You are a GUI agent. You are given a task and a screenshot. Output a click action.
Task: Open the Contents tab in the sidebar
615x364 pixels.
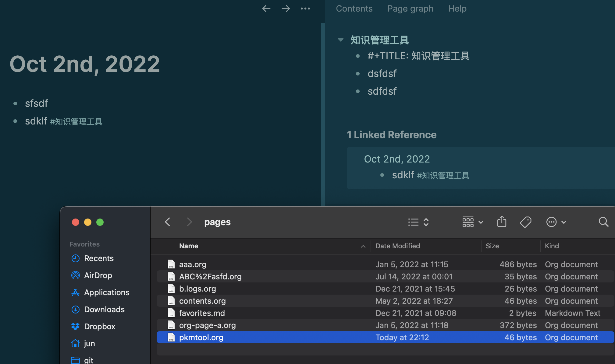click(354, 9)
